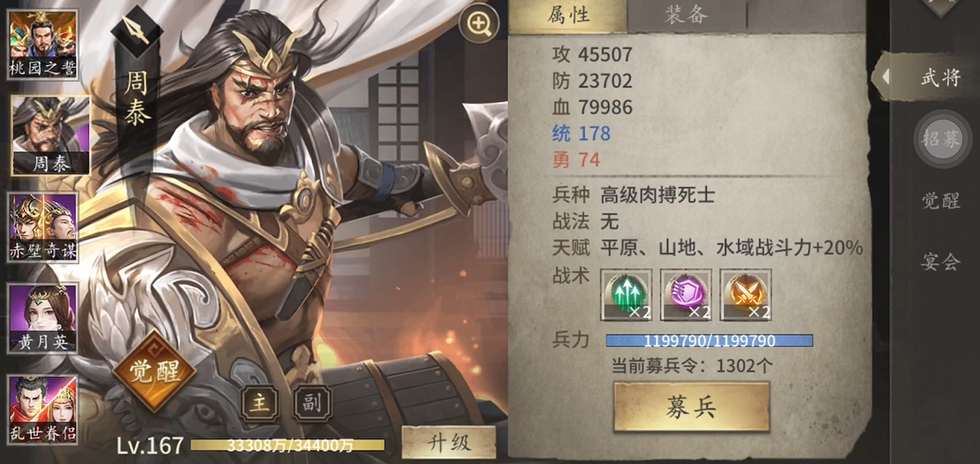
Task: Switch to the 装备 tab
Action: (687, 16)
